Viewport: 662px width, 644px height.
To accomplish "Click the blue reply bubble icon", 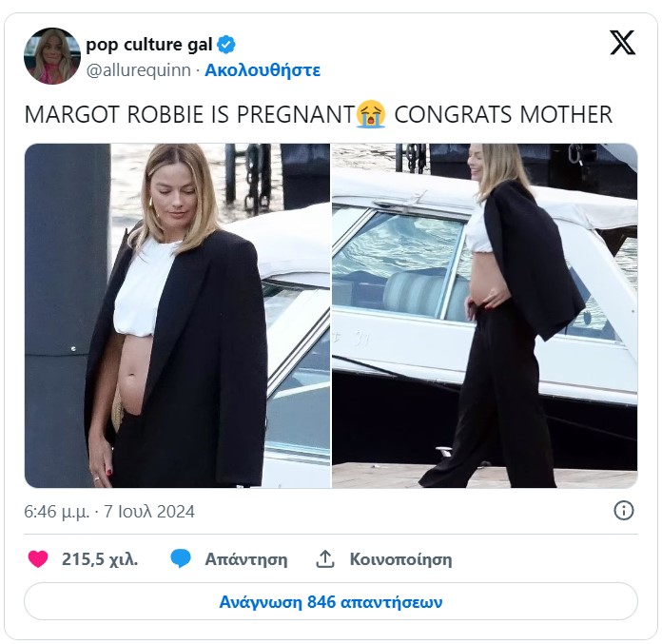I will (181, 559).
